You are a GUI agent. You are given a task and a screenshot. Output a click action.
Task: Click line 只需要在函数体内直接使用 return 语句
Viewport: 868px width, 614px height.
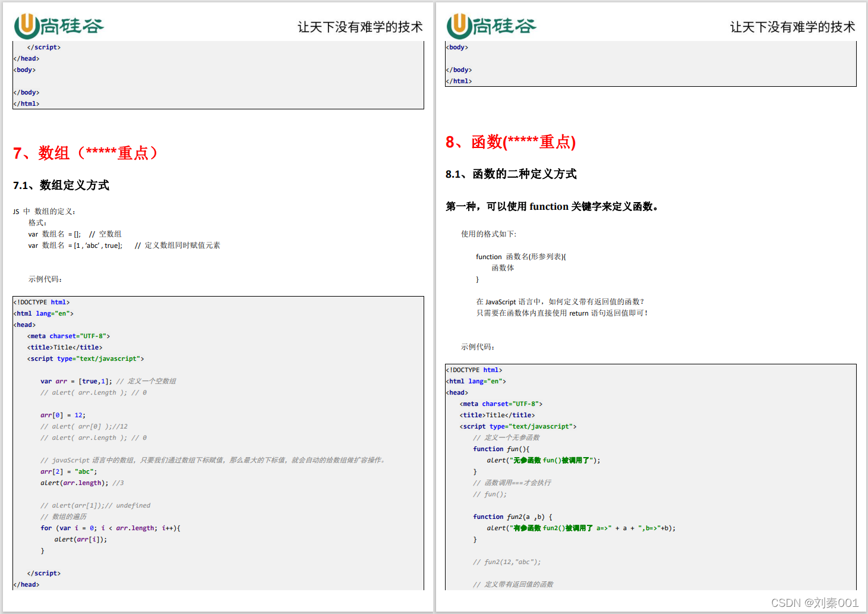[562, 313]
